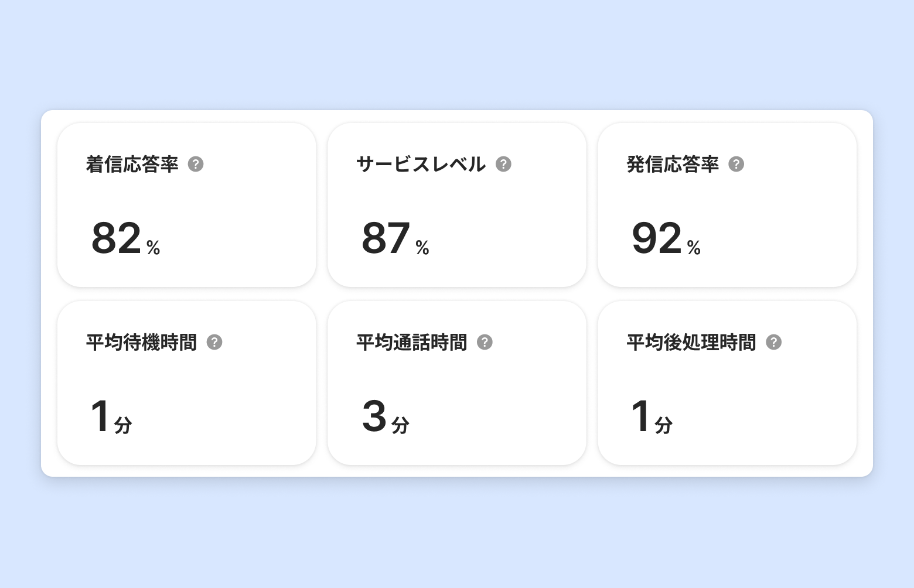The height and width of the screenshot is (588, 914).
Task: Select the 着信応答率 card title
Action: click(x=132, y=165)
